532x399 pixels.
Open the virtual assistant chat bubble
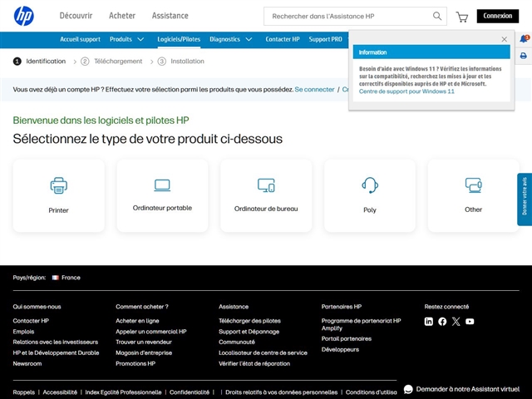pos(408,389)
